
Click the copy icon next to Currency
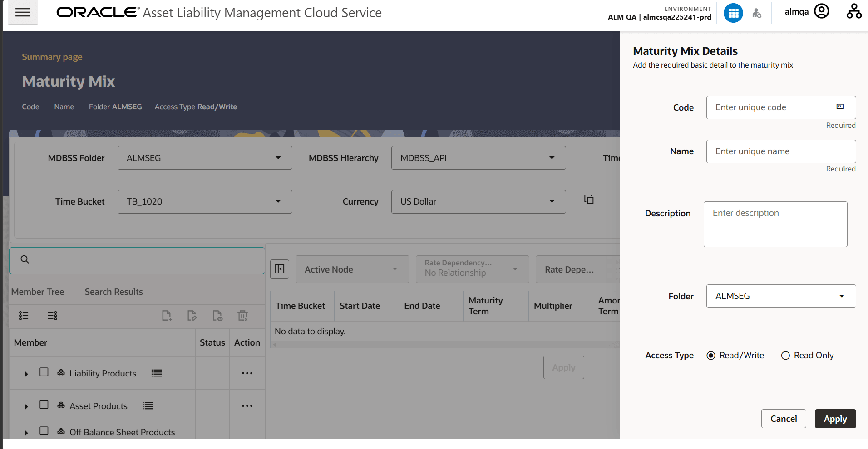click(589, 199)
